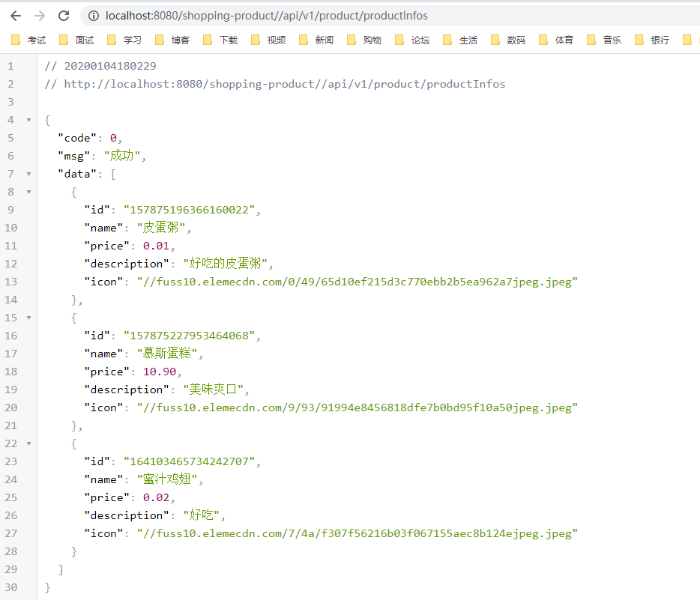Screen dimensions: 700x600
Task: Click the description "好吃的皮蛋粥"
Action: 225,264
